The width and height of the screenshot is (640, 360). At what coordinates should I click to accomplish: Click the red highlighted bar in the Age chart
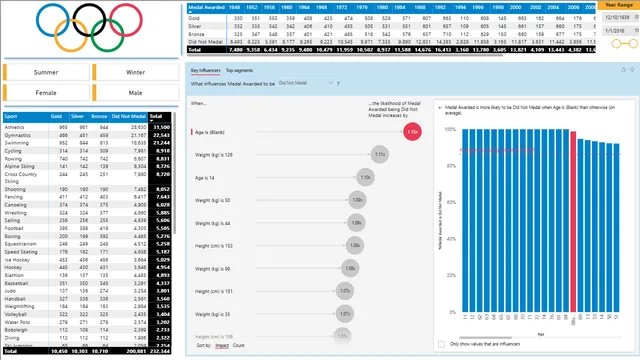coord(573,222)
